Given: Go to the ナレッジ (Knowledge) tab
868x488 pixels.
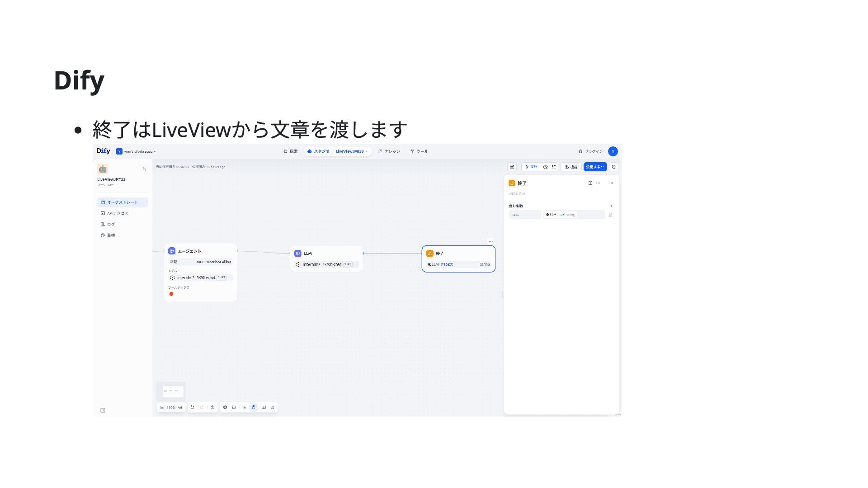Looking at the screenshot, I should 389,151.
